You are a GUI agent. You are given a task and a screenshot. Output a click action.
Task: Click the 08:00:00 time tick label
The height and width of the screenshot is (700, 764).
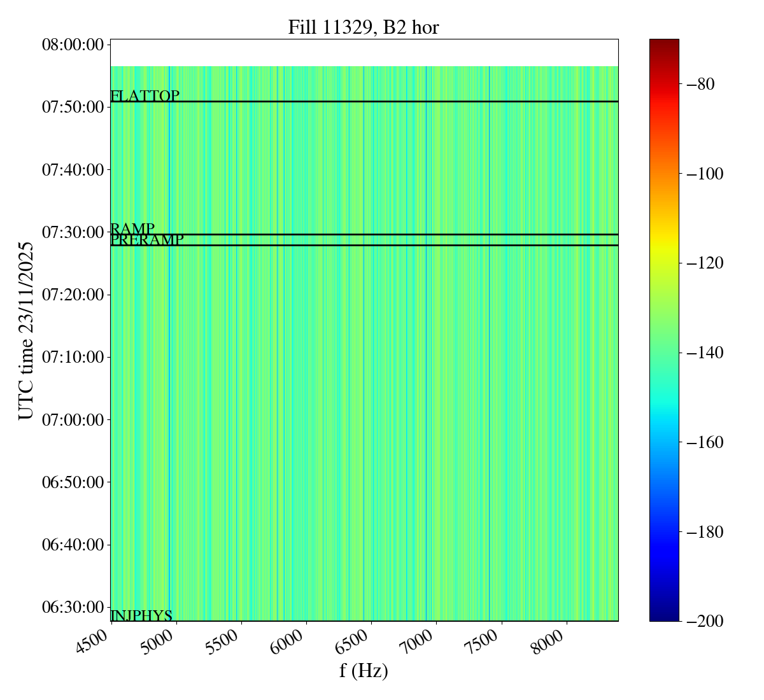point(73,45)
